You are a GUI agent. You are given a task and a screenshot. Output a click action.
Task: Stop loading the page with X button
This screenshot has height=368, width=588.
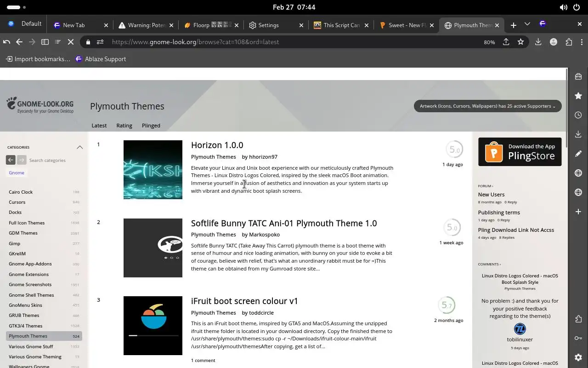tap(71, 42)
